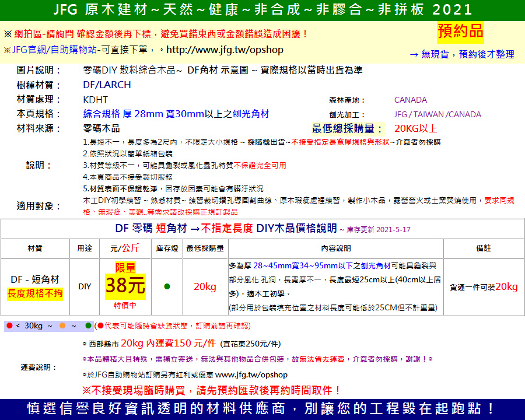This screenshot has height=420, width=525.
Task: Click the yellow '長度規格不拘' highlight
Action: (35, 294)
